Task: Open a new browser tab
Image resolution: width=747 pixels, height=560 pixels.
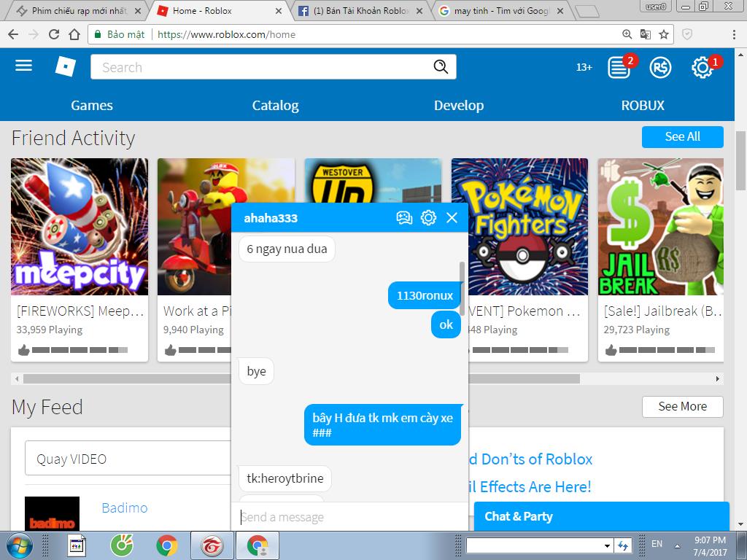Action: tap(587, 11)
